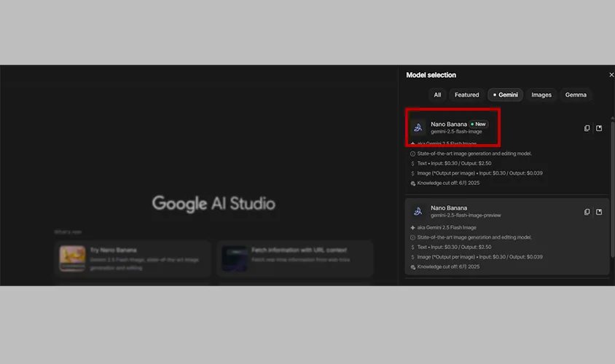The image size is (615, 364).
Task: Open docs icon for the flash-image-preview model
Action: pos(599,212)
